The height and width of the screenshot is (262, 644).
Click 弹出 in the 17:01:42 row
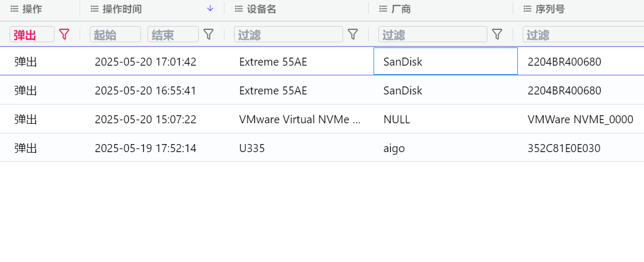pyautogui.click(x=26, y=62)
